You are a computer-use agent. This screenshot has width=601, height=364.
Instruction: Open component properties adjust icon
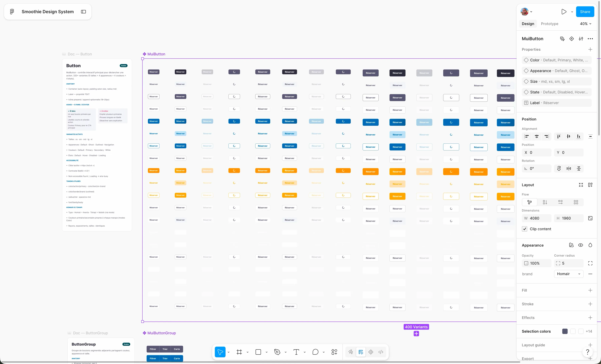[x=581, y=39]
